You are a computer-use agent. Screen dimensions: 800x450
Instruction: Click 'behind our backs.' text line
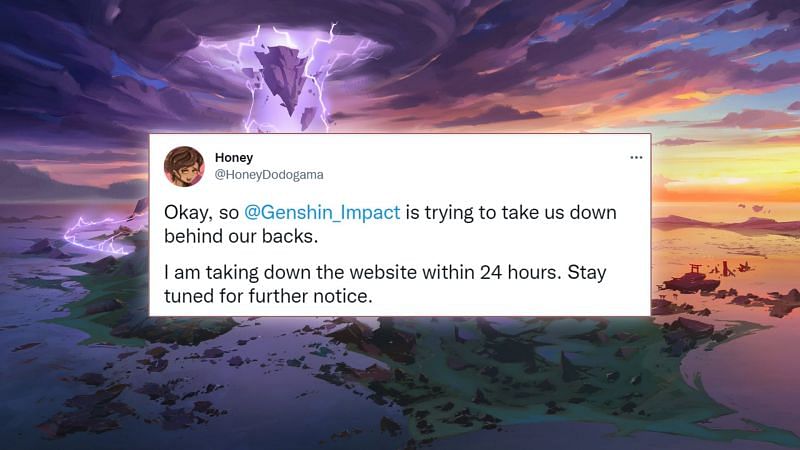[241, 236]
